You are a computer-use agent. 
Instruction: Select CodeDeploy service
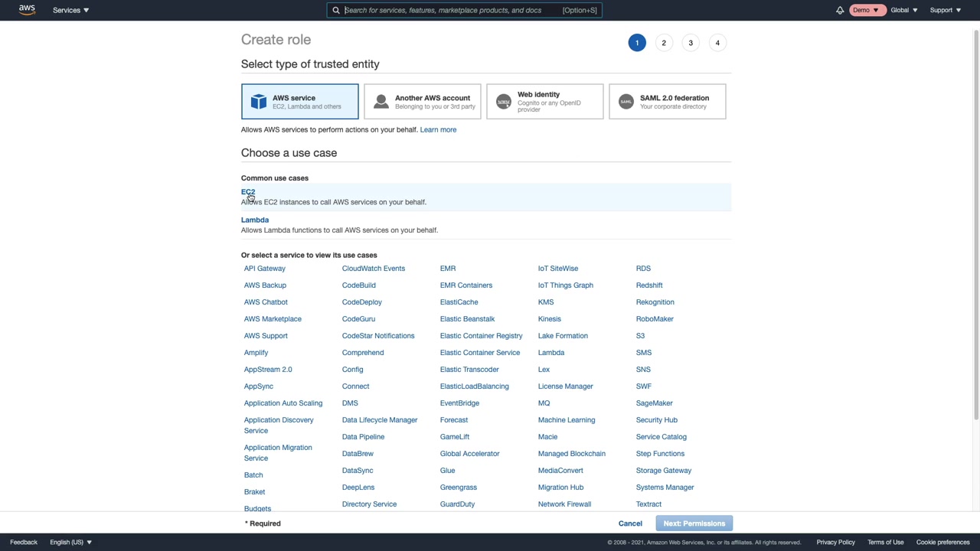[362, 302]
